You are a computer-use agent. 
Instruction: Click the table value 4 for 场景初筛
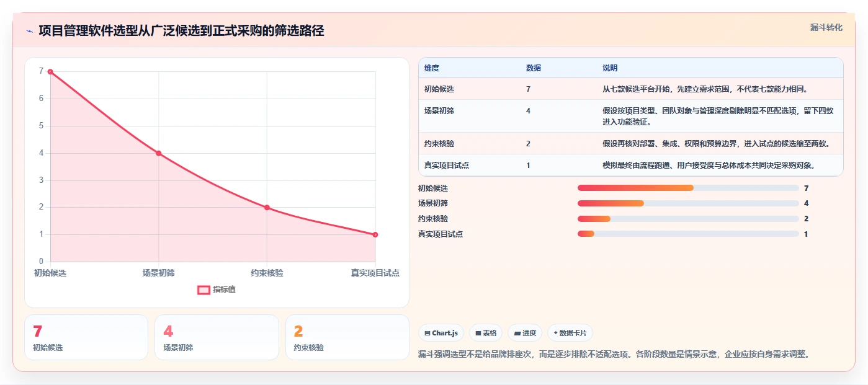coord(528,111)
